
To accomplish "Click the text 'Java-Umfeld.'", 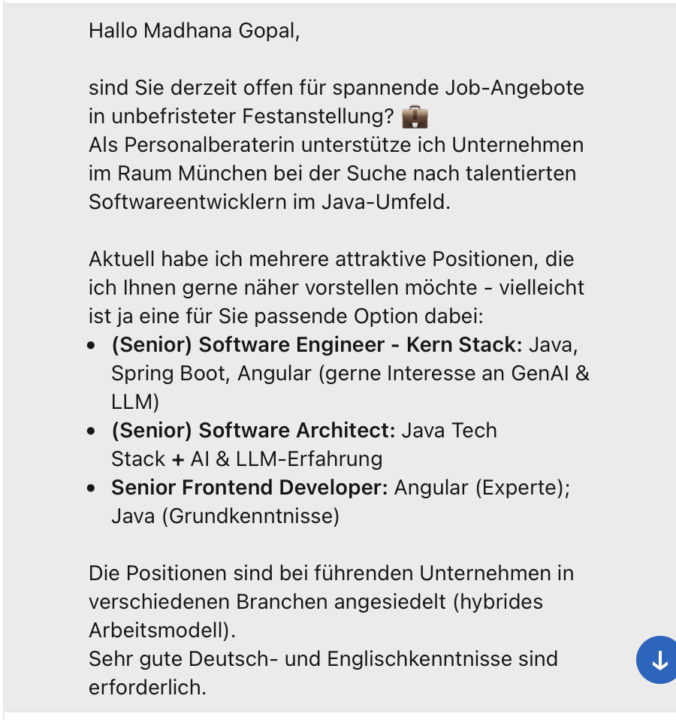I will click(386, 202).
